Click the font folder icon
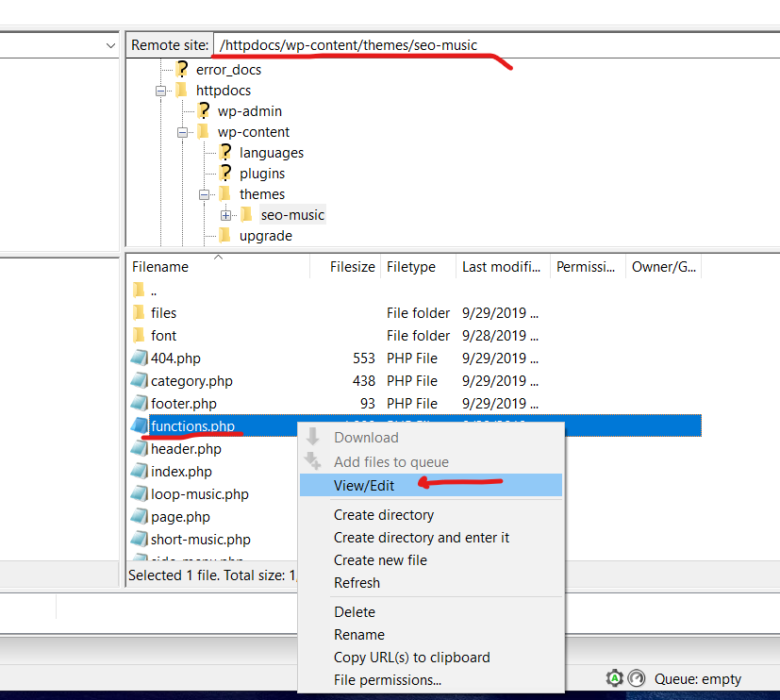 coord(139,336)
